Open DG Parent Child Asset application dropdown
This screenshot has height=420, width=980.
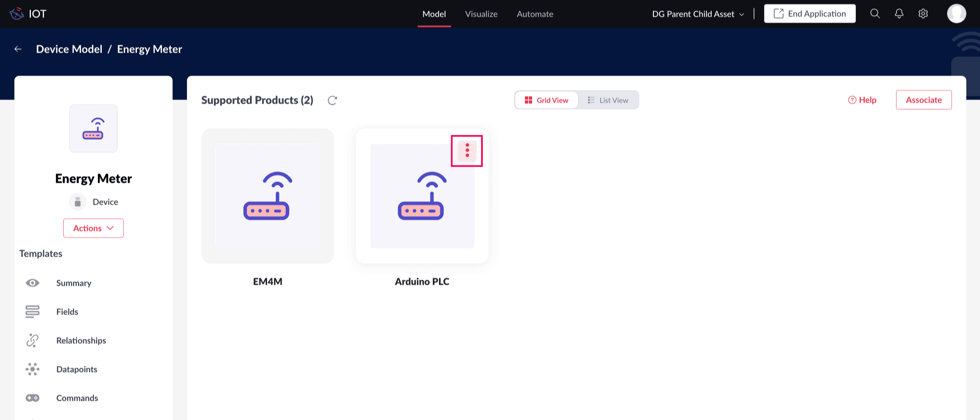tap(698, 14)
